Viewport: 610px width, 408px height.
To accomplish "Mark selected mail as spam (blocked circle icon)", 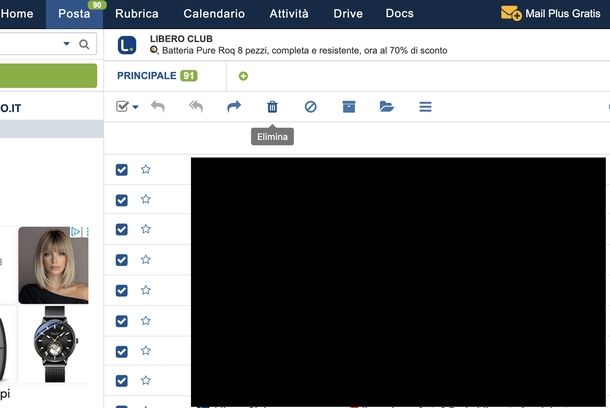I will 310,107.
